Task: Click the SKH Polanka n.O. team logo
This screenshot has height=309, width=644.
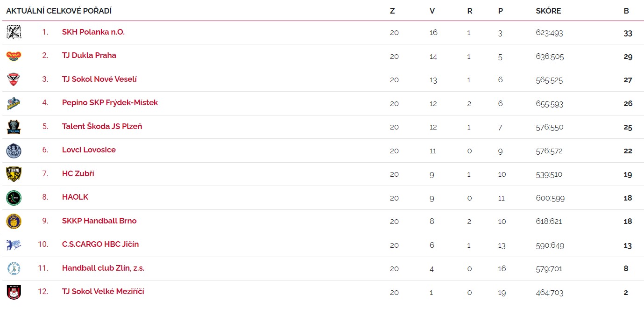Action: tap(14, 32)
